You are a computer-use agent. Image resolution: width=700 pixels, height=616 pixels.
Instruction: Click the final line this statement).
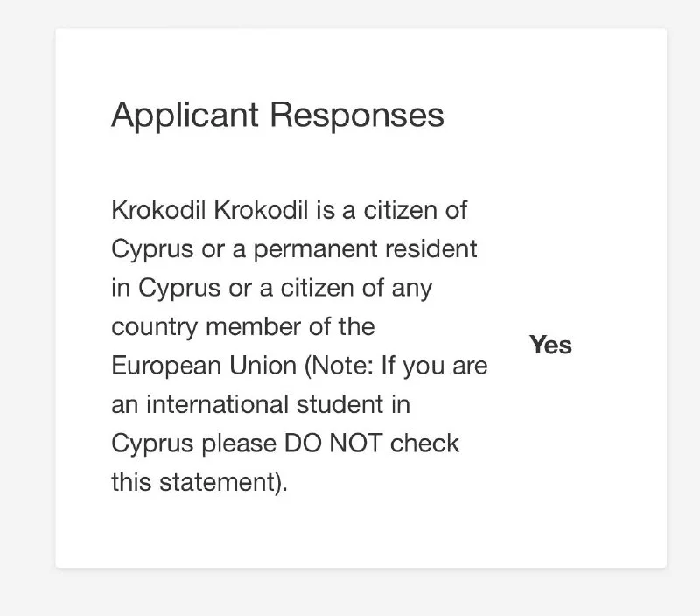tap(199, 482)
